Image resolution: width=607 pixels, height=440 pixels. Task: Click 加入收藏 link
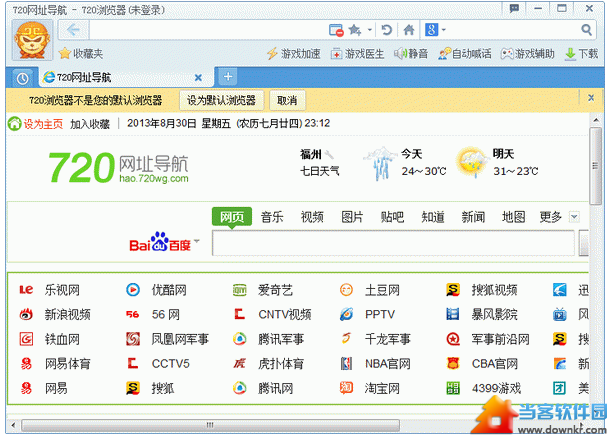coord(90,124)
